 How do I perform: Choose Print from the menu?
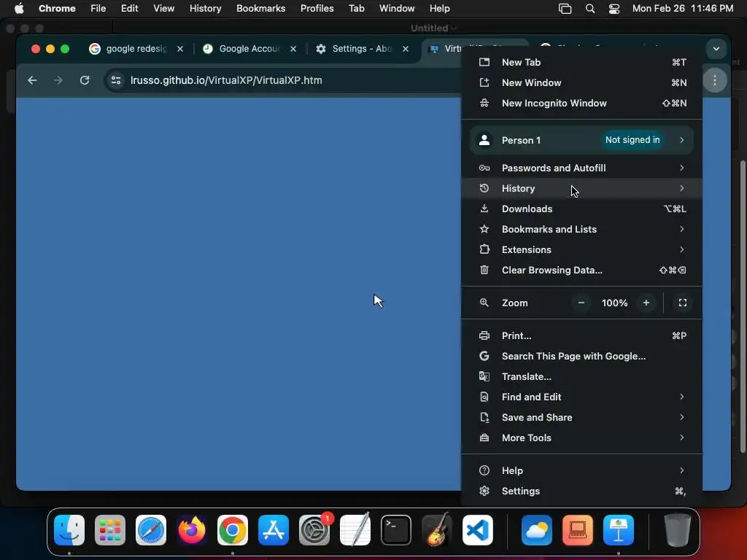581,335
